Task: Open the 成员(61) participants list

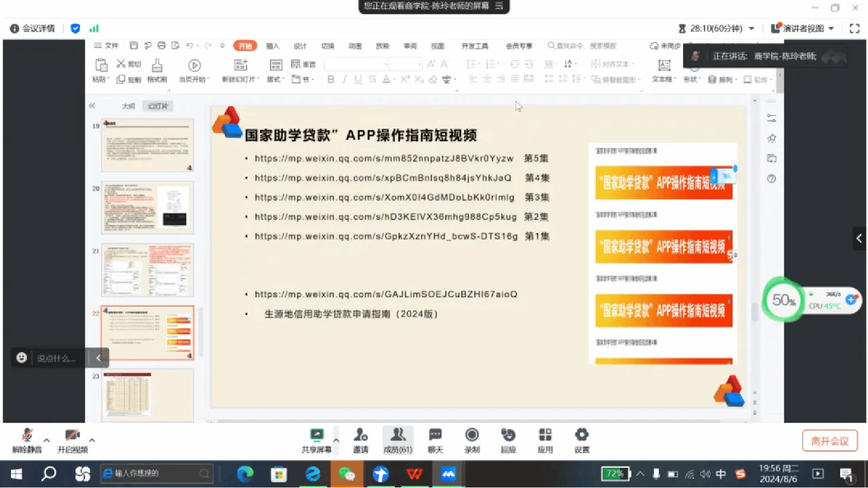Action: pos(398,440)
